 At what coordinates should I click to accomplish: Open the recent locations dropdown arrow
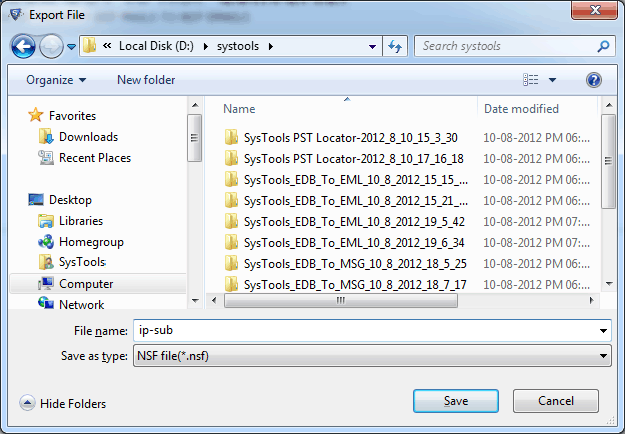(x=71, y=47)
